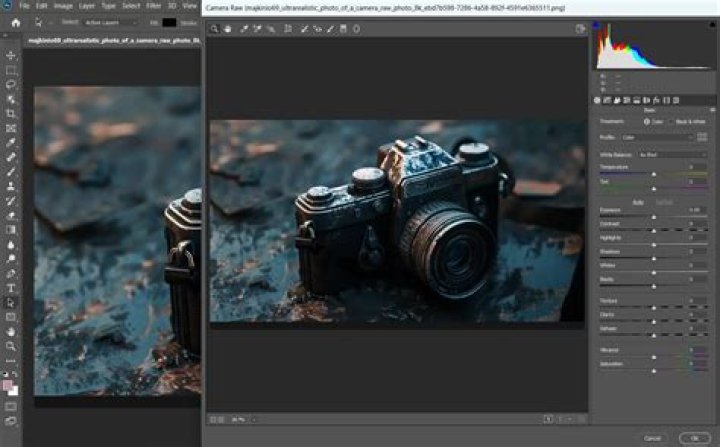Click the OK button

pyautogui.click(x=689, y=437)
